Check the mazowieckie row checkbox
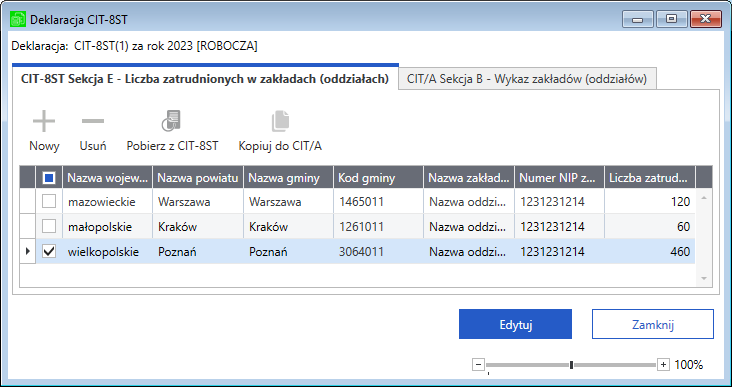Image resolution: width=732 pixels, height=387 pixels. coord(49,202)
